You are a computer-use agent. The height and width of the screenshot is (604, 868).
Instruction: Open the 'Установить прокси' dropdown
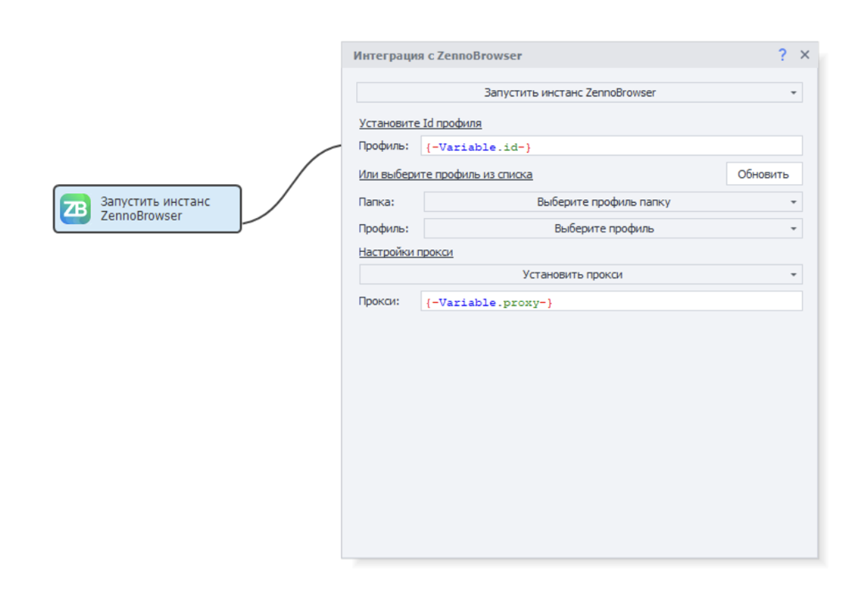point(572,275)
